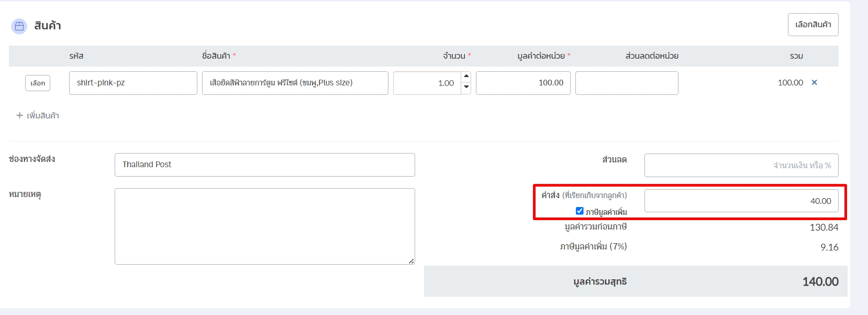Grab the resize handle of the หมายเหตุ textarea
Viewport: 868px width, 315px height.
click(x=411, y=260)
